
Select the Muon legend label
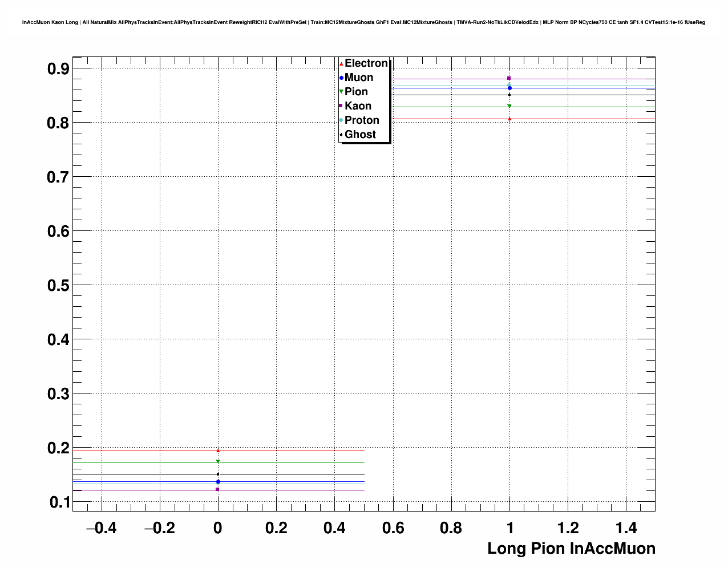point(359,78)
